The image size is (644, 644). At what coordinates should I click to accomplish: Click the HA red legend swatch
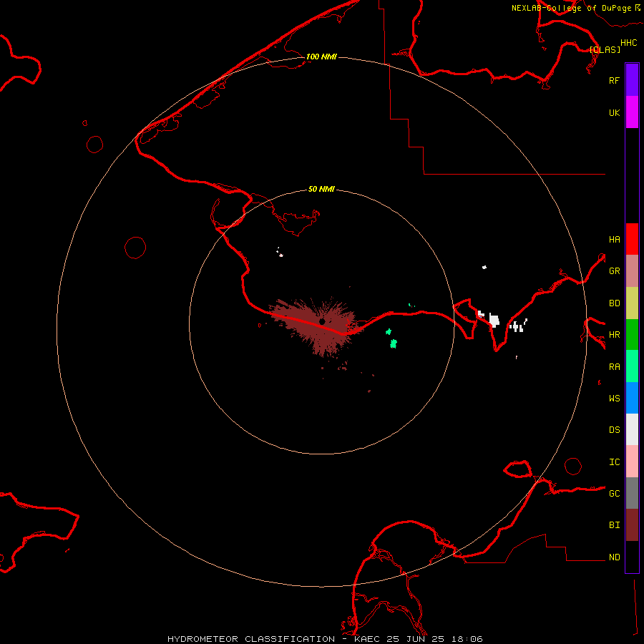(x=632, y=239)
